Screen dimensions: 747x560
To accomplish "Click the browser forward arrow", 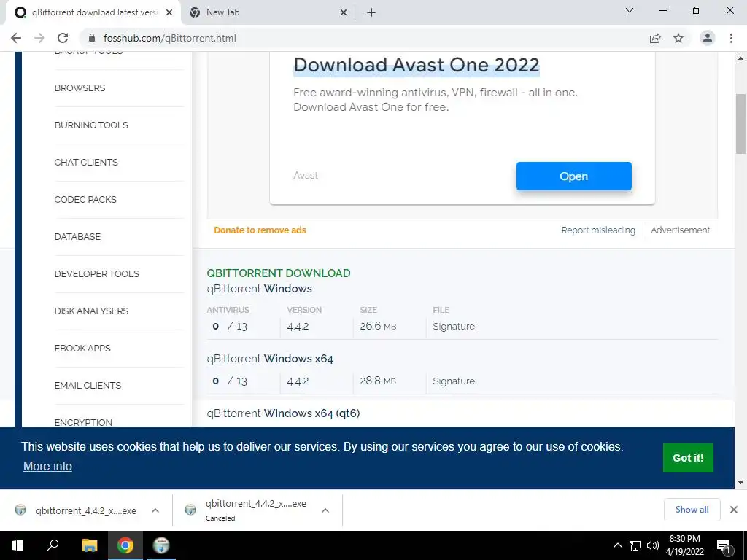I will [x=39, y=38].
